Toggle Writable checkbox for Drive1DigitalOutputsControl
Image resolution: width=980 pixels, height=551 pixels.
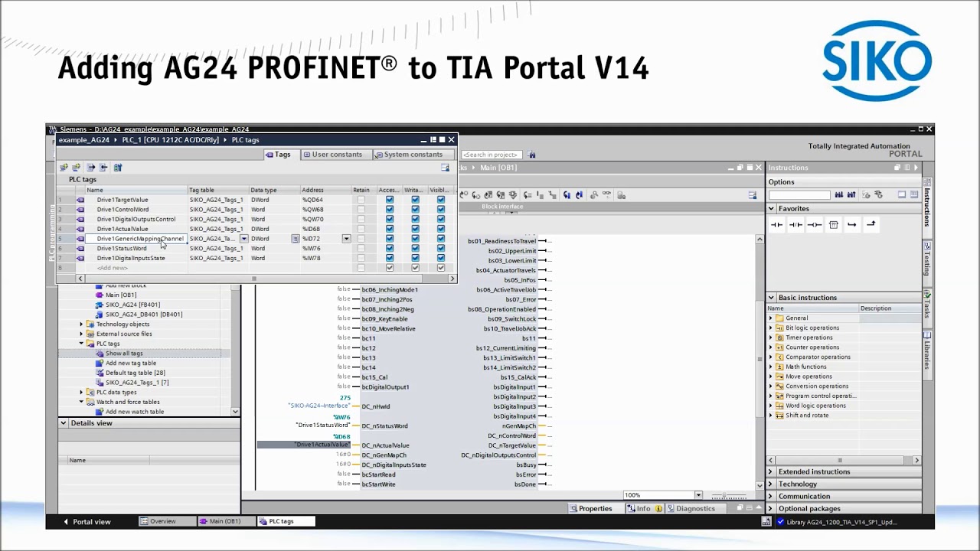[x=415, y=219]
